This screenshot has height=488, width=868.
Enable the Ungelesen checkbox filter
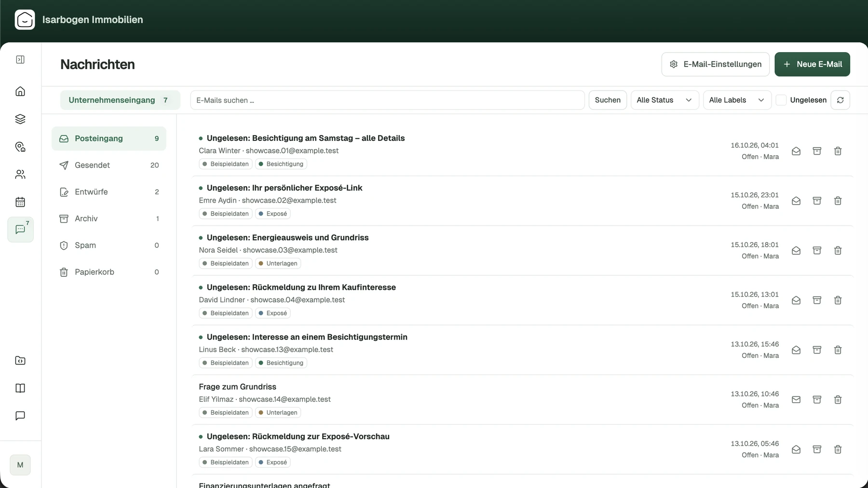tap(781, 100)
